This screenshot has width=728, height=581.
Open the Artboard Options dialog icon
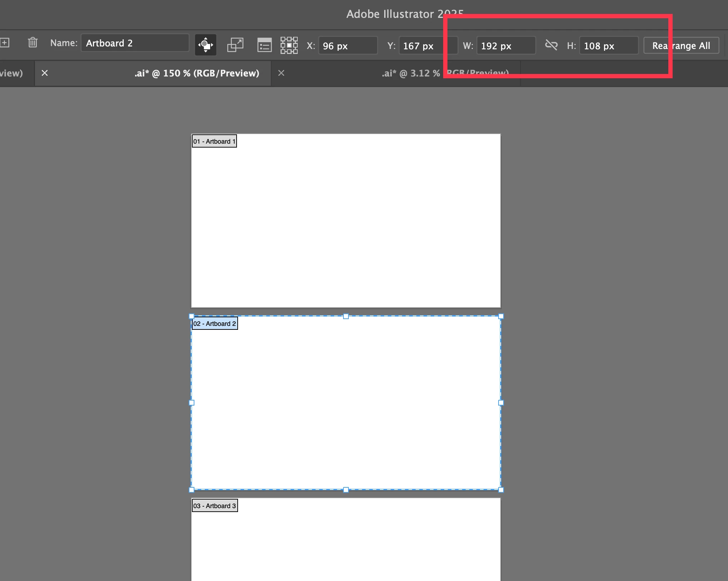264,45
